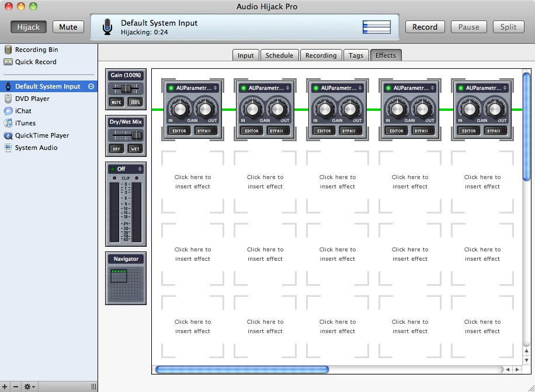Screen dimensions: 535x392
Task: Click the Quick Record icon
Action: (x=8, y=62)
